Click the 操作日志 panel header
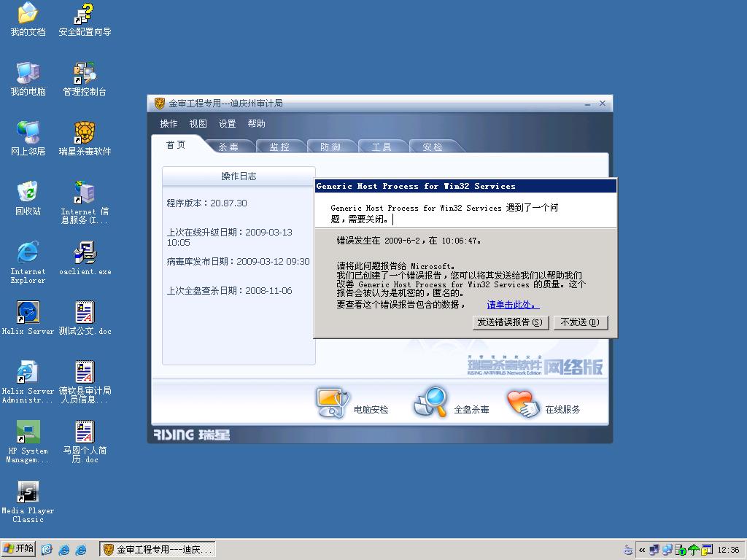Viewport: 747px width, 560px height. point(239,176)
